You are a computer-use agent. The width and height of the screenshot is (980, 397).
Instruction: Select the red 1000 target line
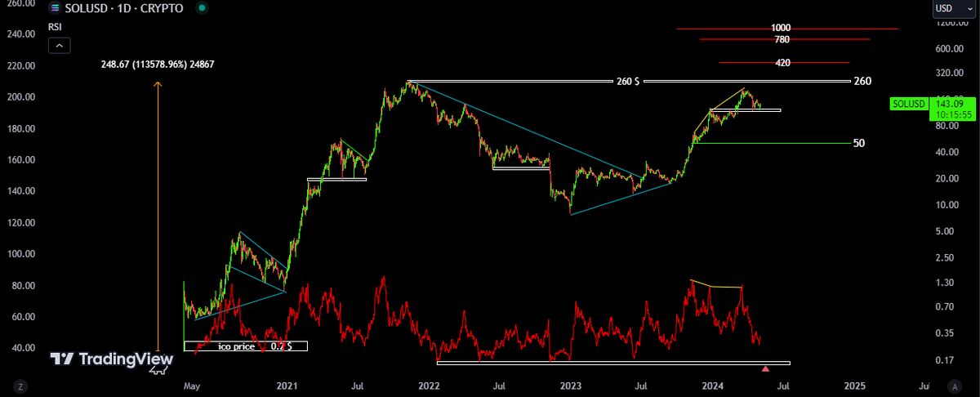pyautogui.click(x=735, y=29)
